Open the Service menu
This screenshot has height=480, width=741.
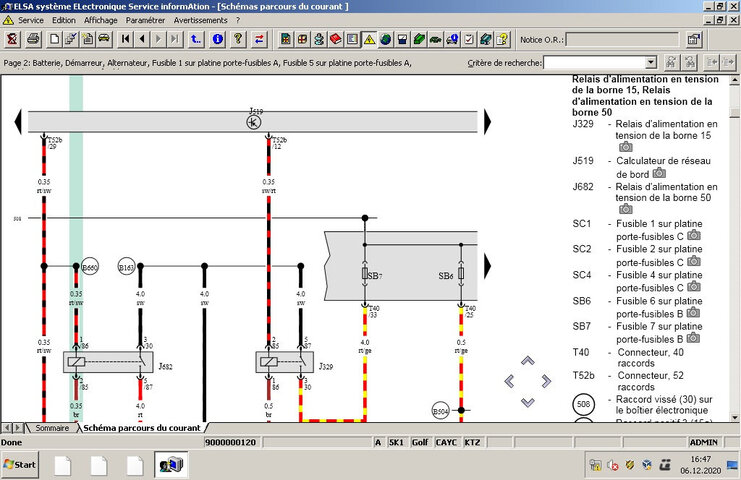[x=31, y=20]
